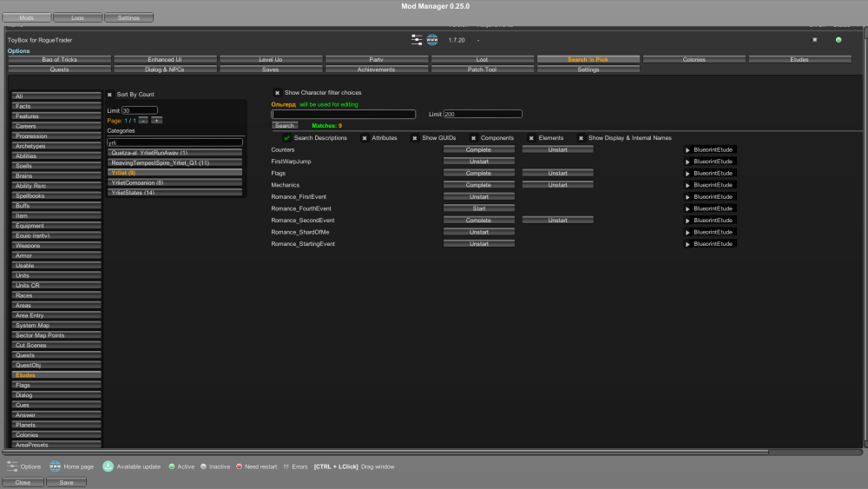Switch to the Bag of Tricks tab
This screenshot has width=868, height=489.
[x=60, y=60]
